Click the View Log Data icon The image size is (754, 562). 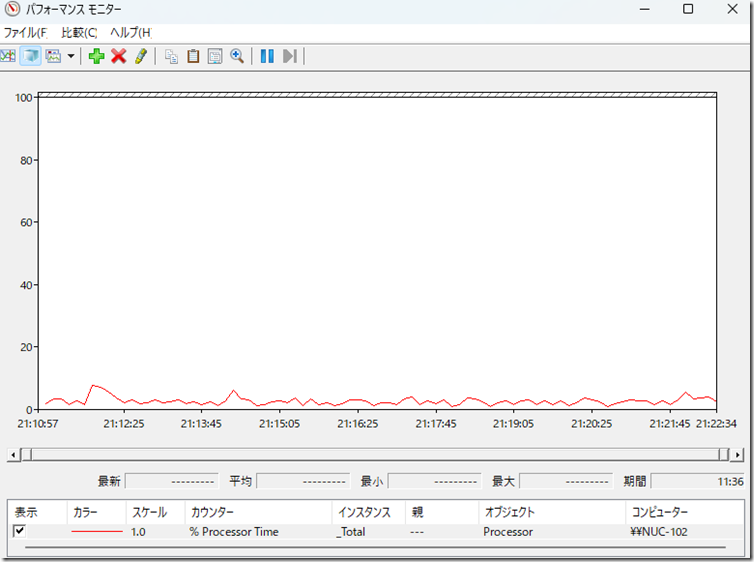click(31, 56)
